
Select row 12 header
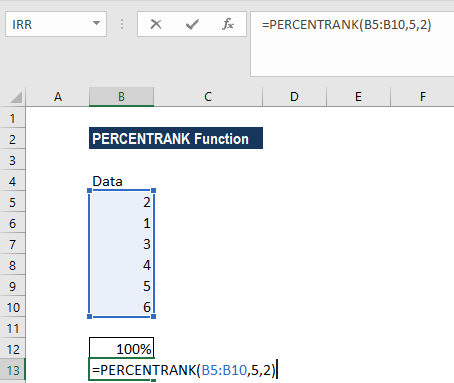pyautogui.click(x=13, y=349)
